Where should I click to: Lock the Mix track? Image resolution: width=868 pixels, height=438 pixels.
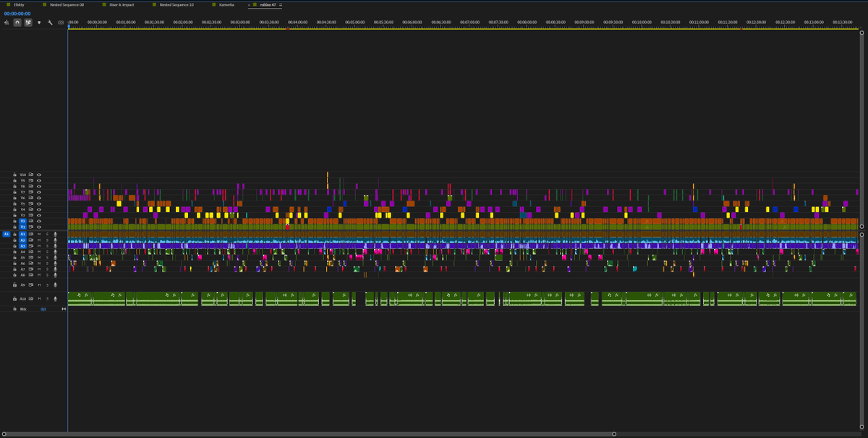pos(14,309)
